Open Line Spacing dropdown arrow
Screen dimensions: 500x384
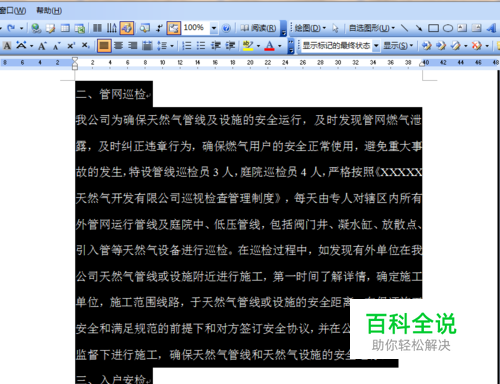point(172,46)
